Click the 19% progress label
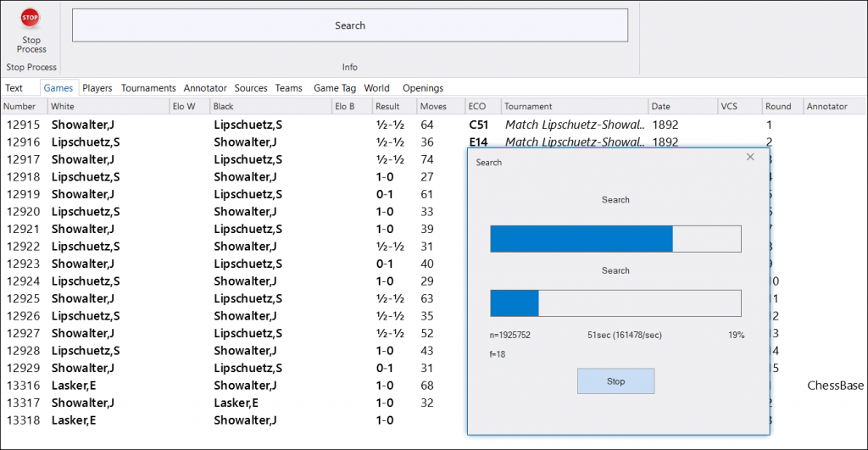 tap(737, 335)
